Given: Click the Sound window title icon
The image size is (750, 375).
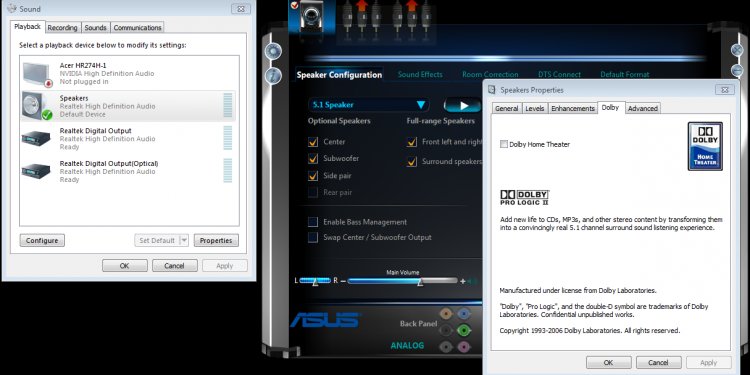Looking at the screenshot, I should [11, 9].
